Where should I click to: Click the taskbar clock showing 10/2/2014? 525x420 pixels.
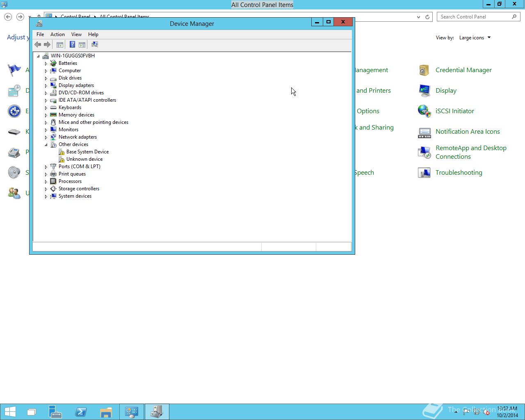[x=507, y=412]
